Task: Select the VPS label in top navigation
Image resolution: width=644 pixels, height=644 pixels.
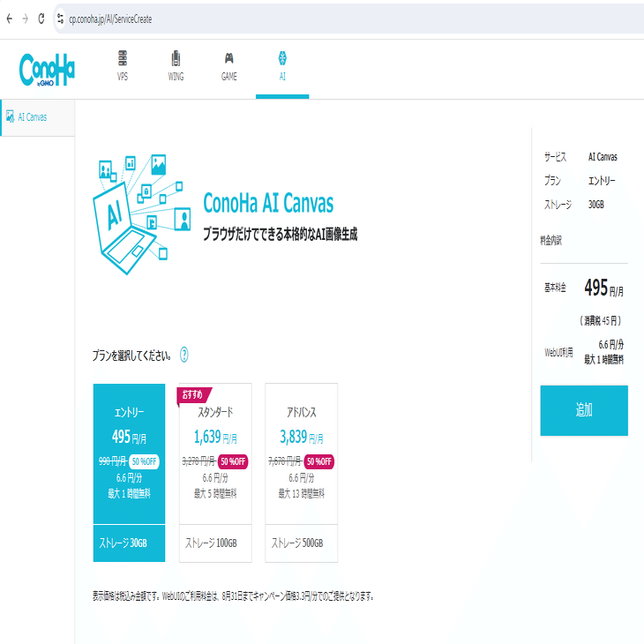Action: pos(123,77)
